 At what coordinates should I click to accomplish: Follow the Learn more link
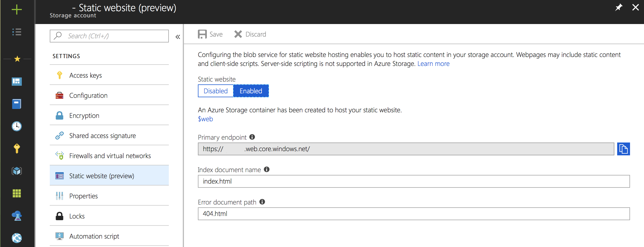click(x=434, y=64)
